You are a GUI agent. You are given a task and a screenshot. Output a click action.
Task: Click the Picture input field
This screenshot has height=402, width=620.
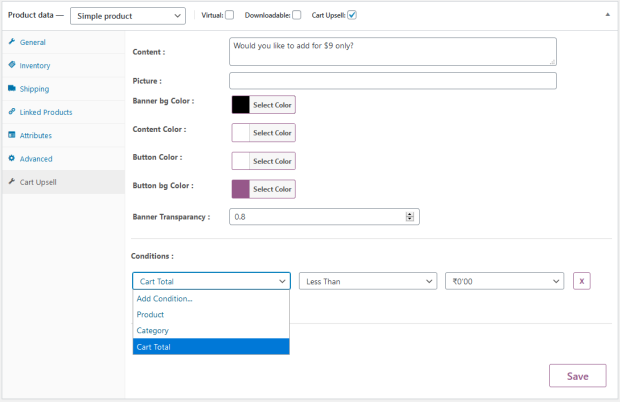(x=393, y=81)
